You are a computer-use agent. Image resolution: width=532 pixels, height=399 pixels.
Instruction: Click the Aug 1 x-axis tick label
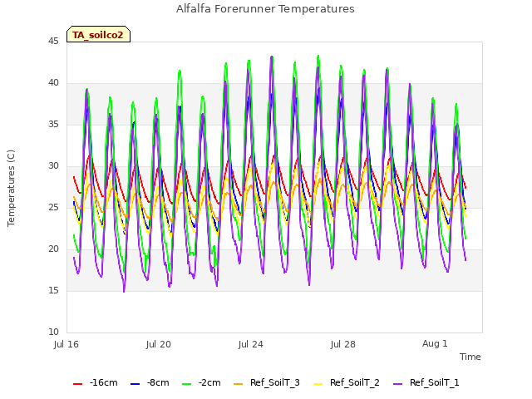[x=435, y=343]
